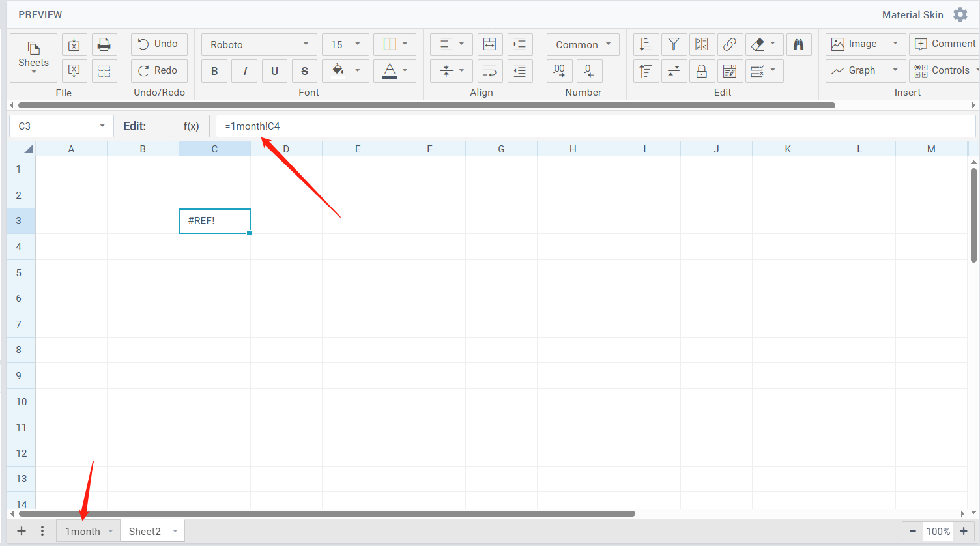Click the binoculars find icon
Viewport: 980px width, 546px height.
pos(799,44)
